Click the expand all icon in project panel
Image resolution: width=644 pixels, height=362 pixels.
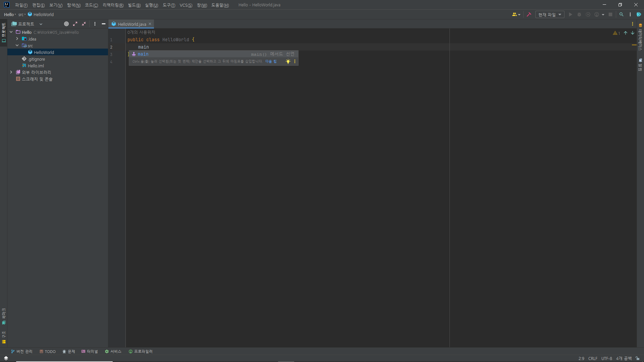(75, 24)
